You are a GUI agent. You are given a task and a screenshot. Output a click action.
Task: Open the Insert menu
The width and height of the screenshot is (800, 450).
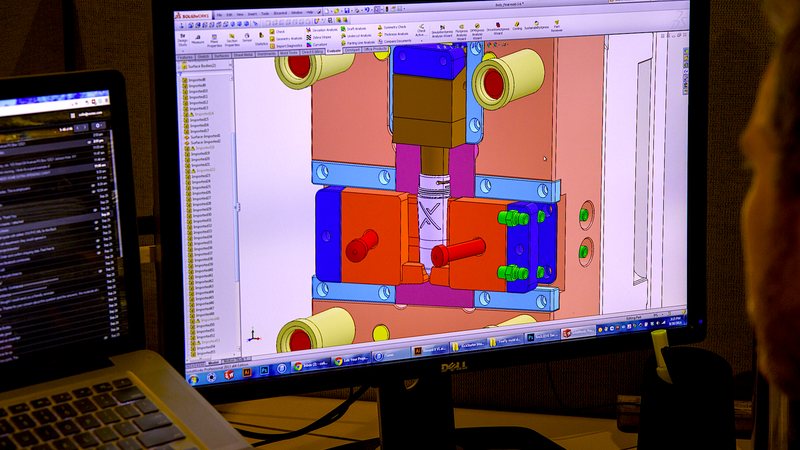pyautogui.click(x=252, y=14)
